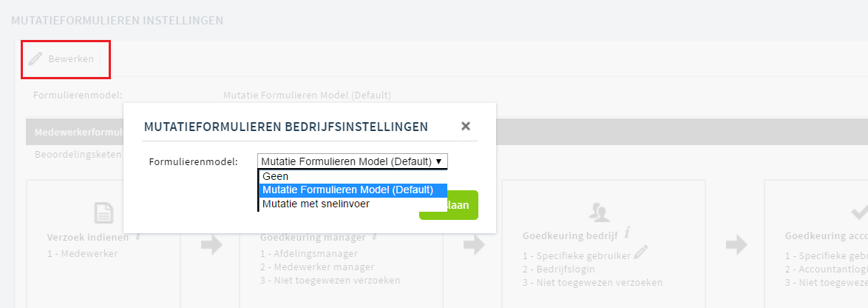Click the Bewerken text label
Viewport: 868px width, 308px height.
[71, 58]
